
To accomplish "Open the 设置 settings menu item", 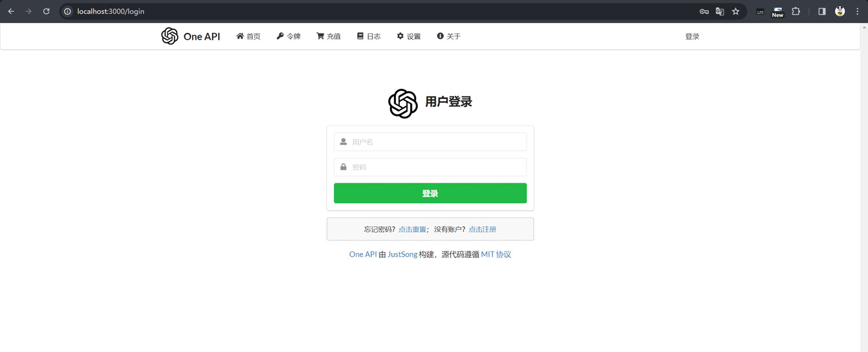I will [409, 36].
